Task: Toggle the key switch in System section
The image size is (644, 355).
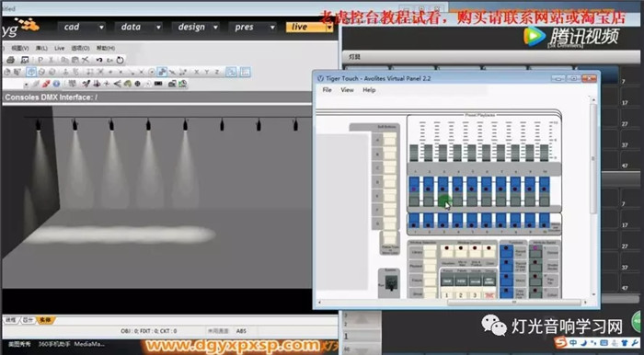Action: (x=391, y=282)
